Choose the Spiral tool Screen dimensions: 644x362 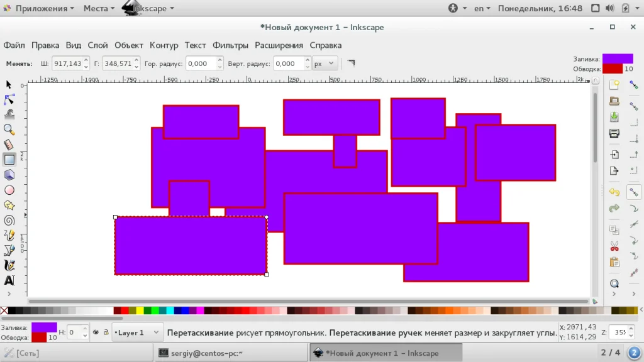pyautogui.click(x=9, y=221)
